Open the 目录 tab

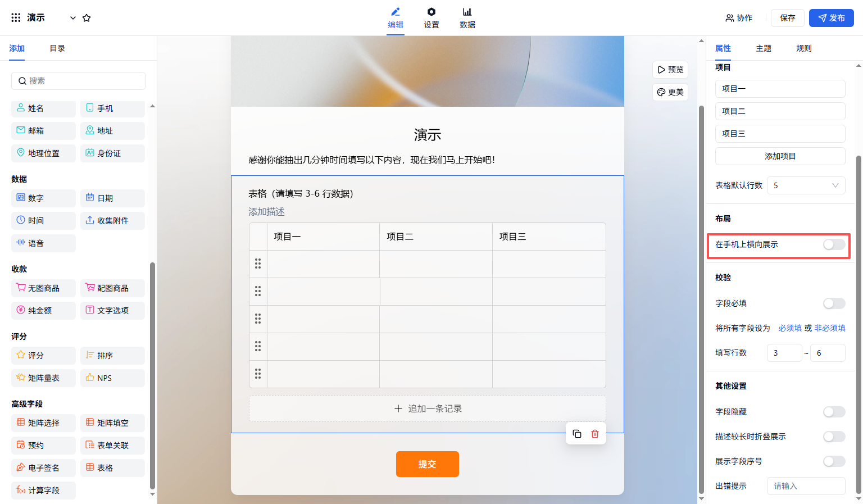57,48
